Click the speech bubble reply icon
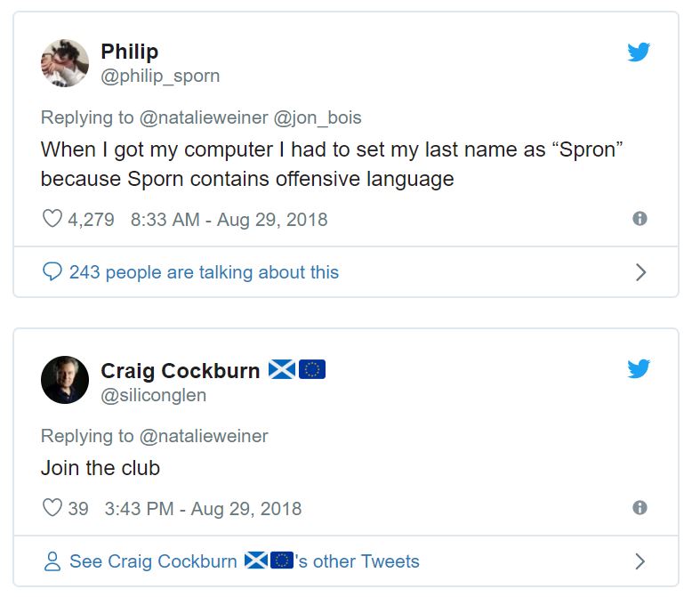The image size is (700, 597). point(52,272)
